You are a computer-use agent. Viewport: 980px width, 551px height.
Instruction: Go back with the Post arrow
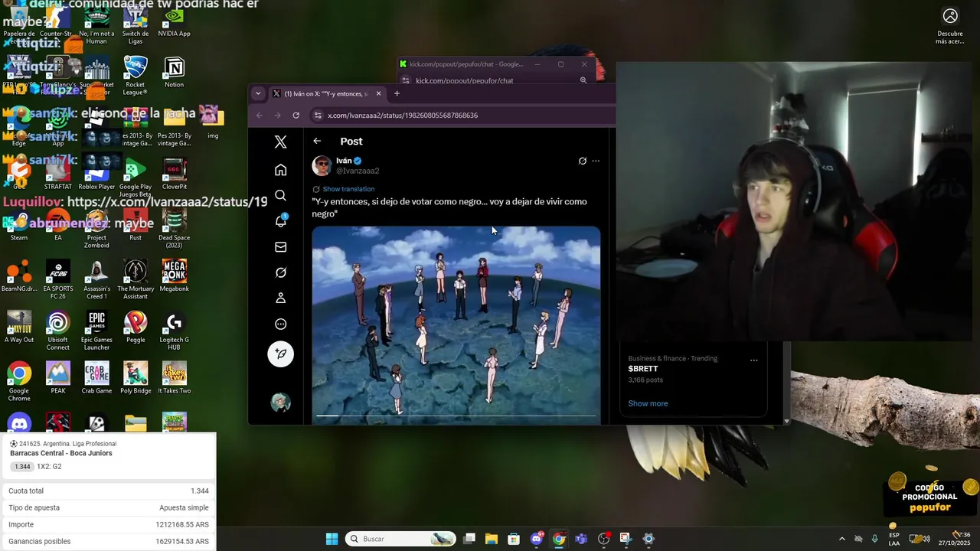[x=317, y=141]
